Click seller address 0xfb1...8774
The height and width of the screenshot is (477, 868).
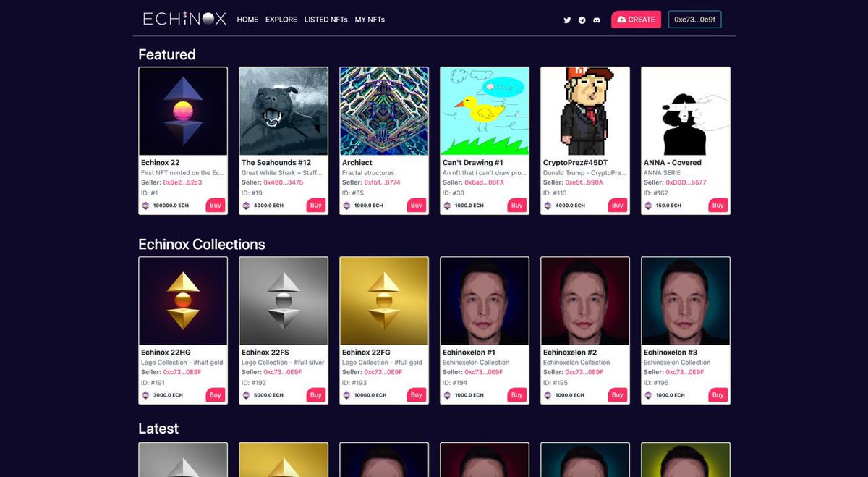click(x=382, y=182)
